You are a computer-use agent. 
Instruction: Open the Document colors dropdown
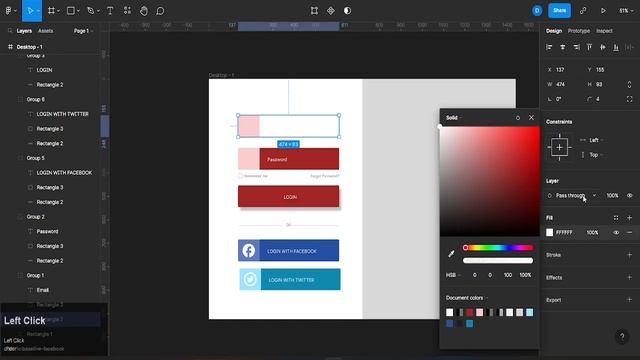467,298
